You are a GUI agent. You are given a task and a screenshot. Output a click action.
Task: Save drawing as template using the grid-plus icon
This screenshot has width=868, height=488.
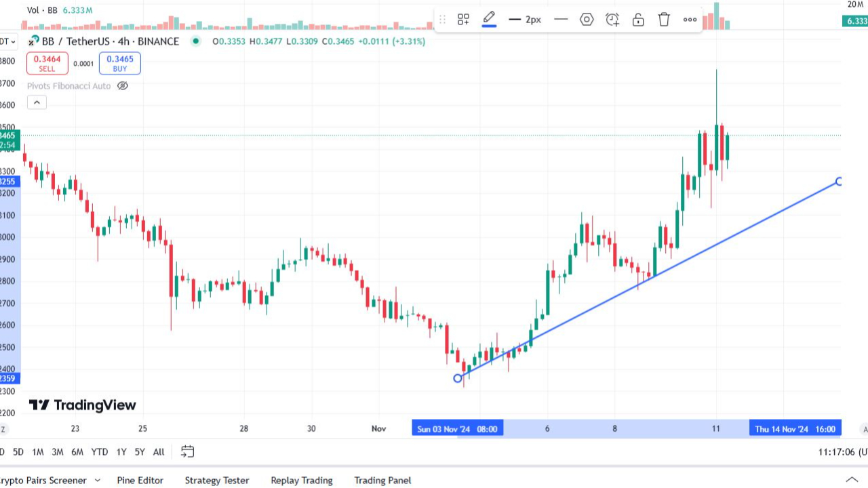[x=463, y=19]
